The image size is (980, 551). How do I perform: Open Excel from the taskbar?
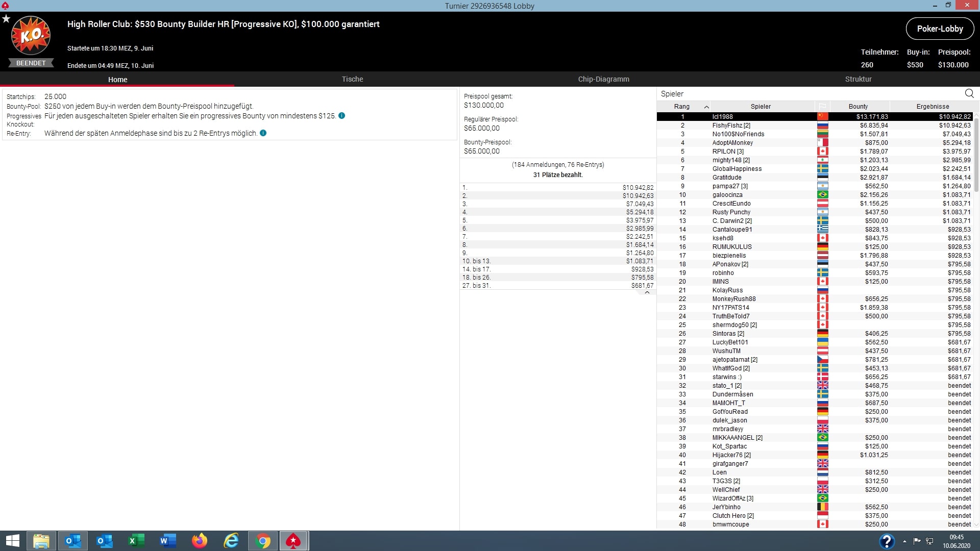click(136, 541)
